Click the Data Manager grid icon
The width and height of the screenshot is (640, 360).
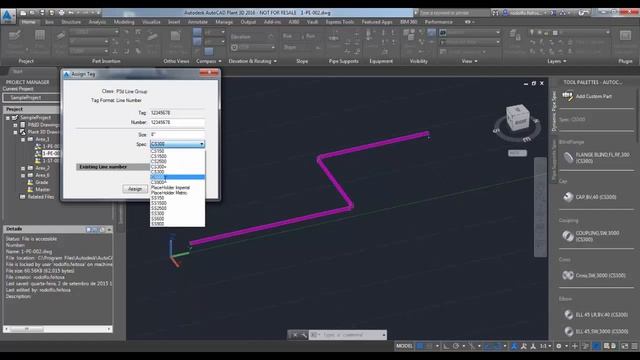pos(40,36)
